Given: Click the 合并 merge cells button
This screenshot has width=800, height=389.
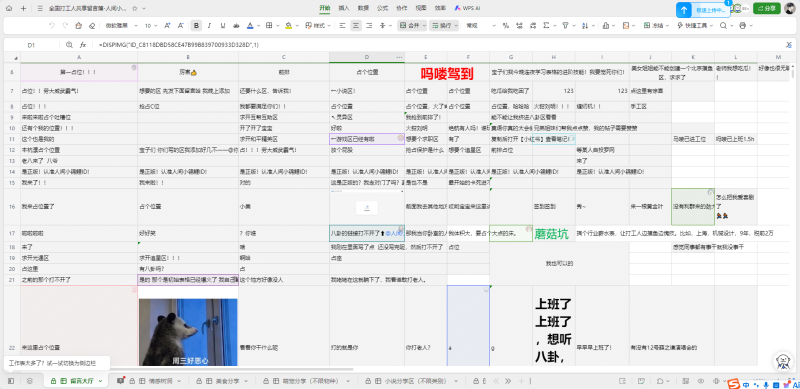Looking at the screenshot, I should click(x=412, y=26).
